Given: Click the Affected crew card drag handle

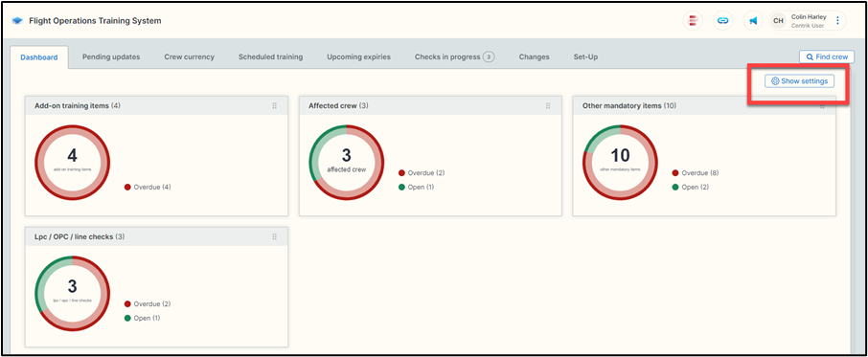Looking at the screenshot, I should point(548,105).
